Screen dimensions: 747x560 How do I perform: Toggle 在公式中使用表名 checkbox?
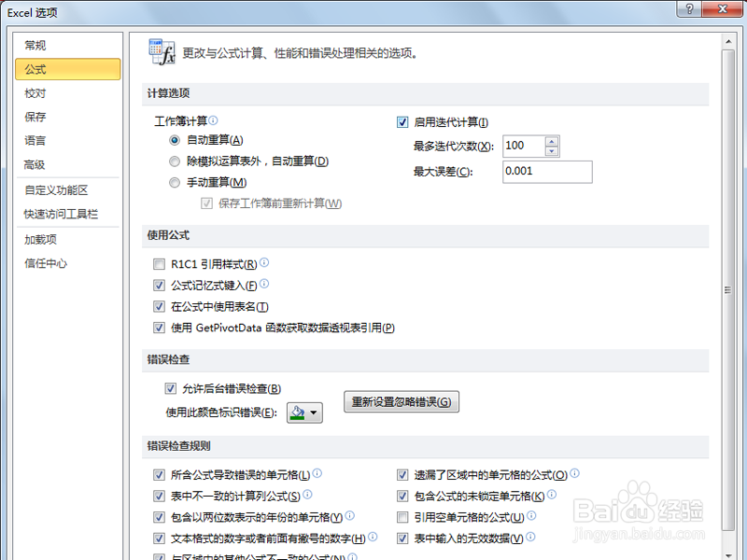[x=159, y=306]
